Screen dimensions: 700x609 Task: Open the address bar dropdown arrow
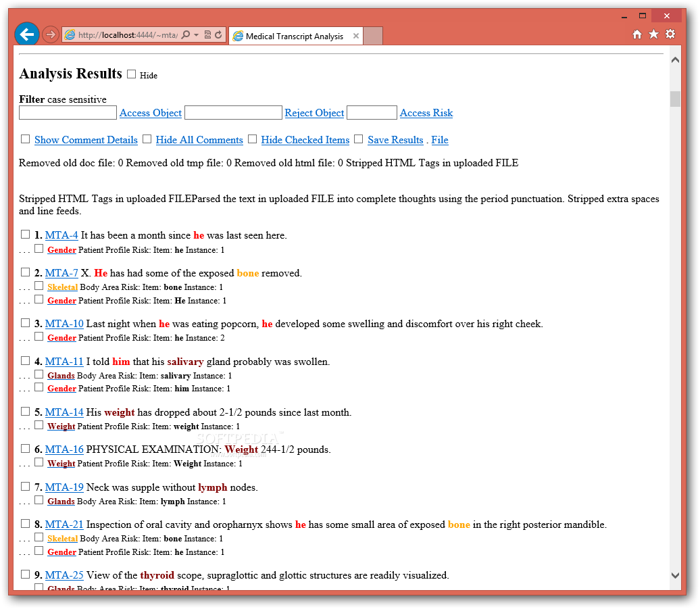[196, 35]
